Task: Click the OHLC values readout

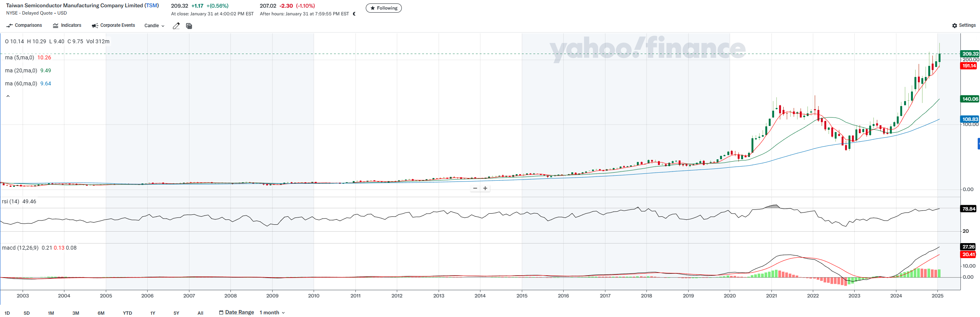Action: 57,41
